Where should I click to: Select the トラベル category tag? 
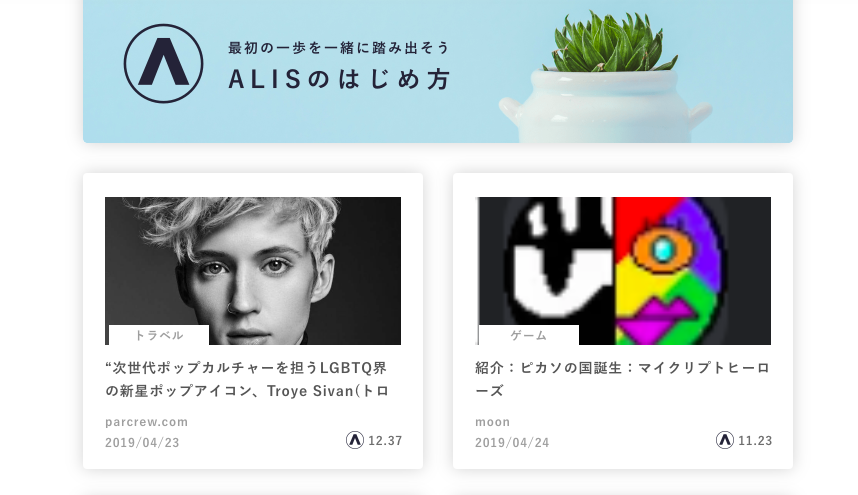[159, 335]
